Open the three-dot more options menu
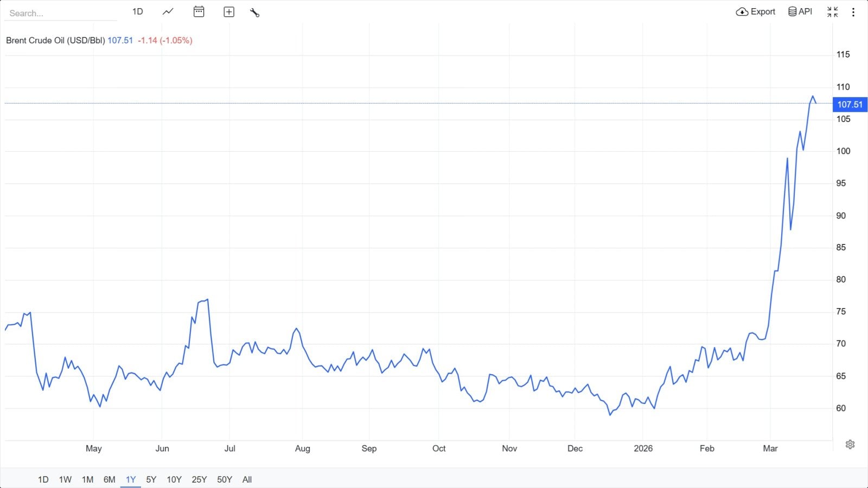868x488 pixels. click(x=853, y=12)
